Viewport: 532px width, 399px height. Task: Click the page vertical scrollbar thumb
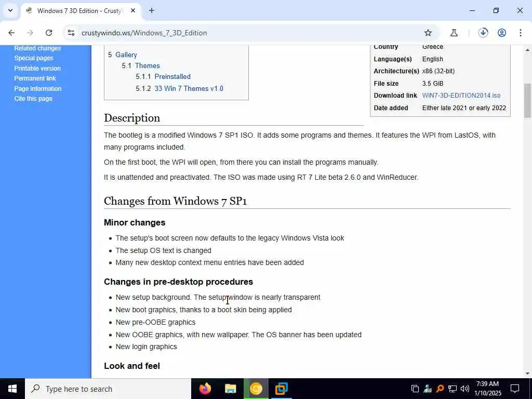(527, 100)
